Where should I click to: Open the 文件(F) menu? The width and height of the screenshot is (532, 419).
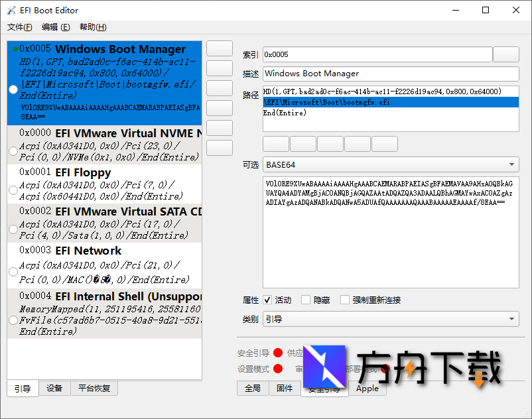(x=20, y=27)
